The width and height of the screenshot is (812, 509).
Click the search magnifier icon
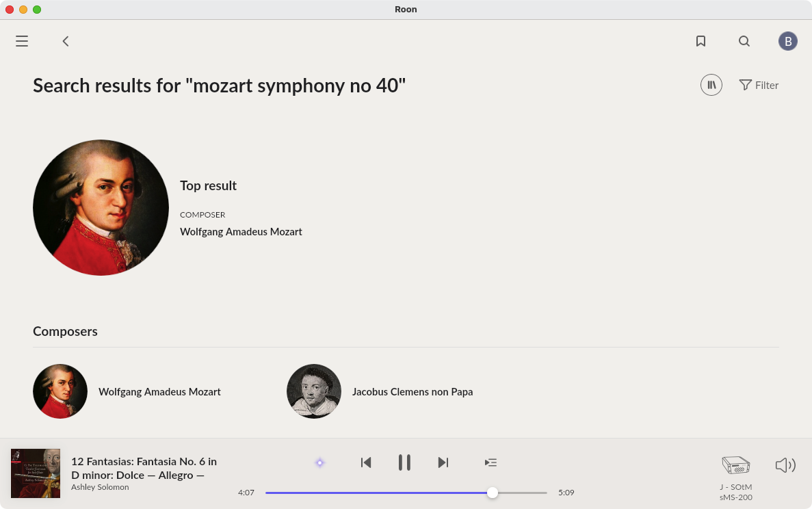744,41
